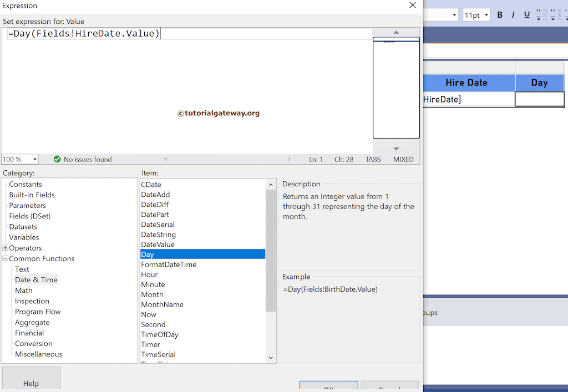Image resolution: width=568 pixels, height=392 pixels.
Task: Click the expression editor horizontal scroll-right arrow
Action: pyautogui.click(x=290, y=159)
